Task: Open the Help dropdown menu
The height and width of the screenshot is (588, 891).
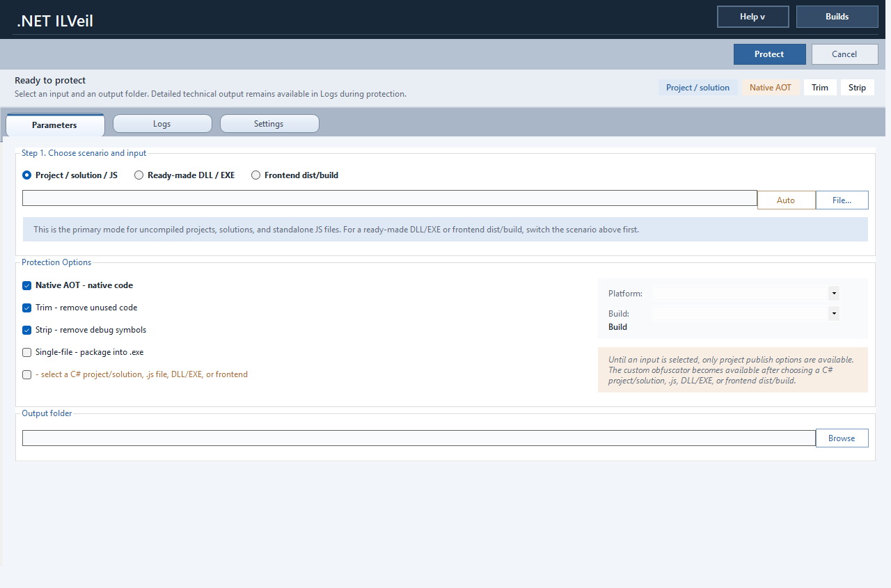Action: (x=752, y=16)
